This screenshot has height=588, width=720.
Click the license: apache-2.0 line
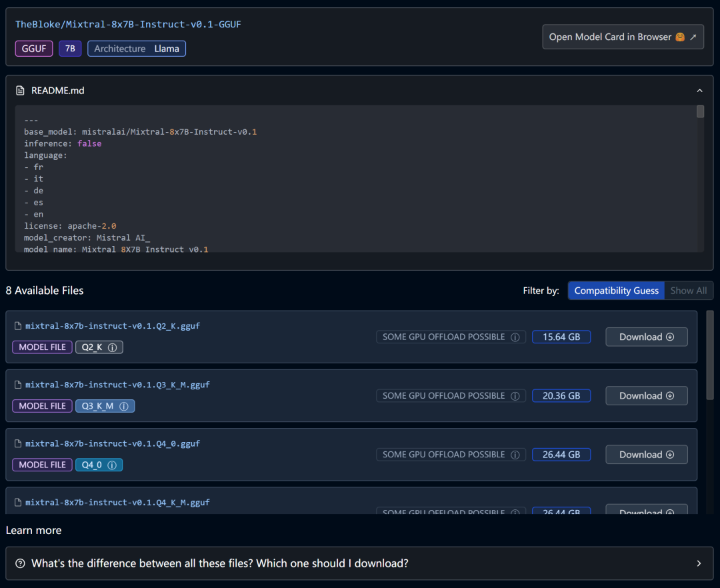(x=70, y=226)
